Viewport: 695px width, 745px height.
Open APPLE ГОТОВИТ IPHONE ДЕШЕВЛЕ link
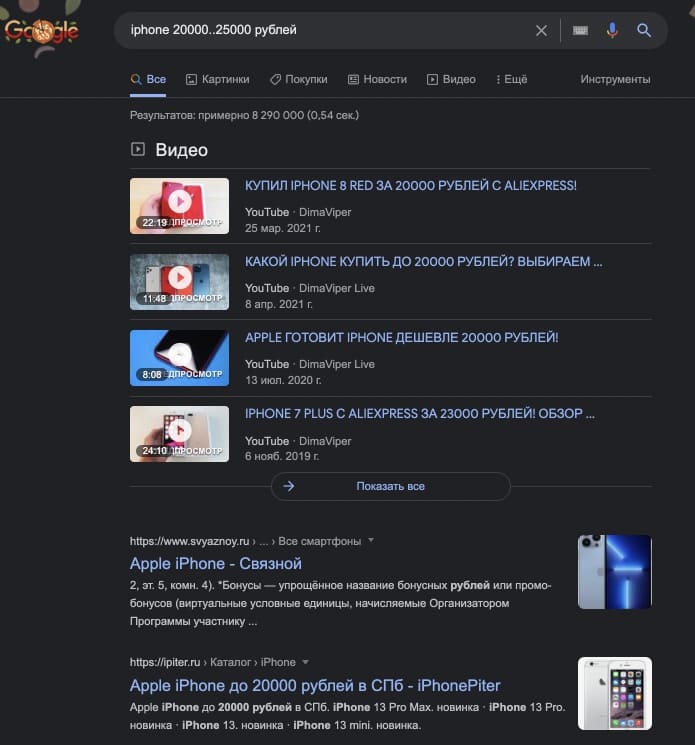coord(401,338)
